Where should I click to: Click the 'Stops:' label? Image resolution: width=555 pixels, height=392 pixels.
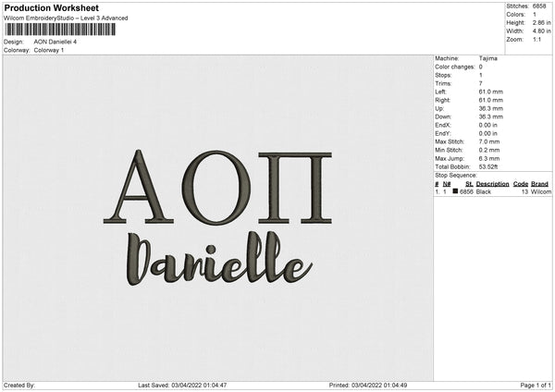point(443,75)
